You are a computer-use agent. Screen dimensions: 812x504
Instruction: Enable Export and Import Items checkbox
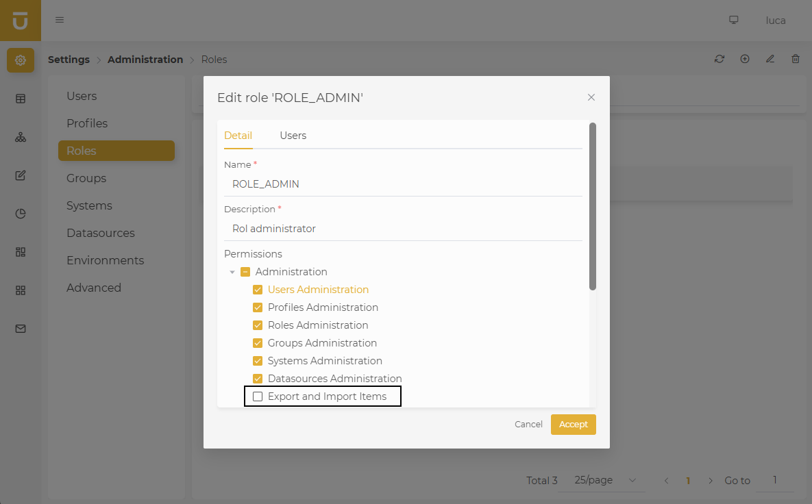pos(258,396)
